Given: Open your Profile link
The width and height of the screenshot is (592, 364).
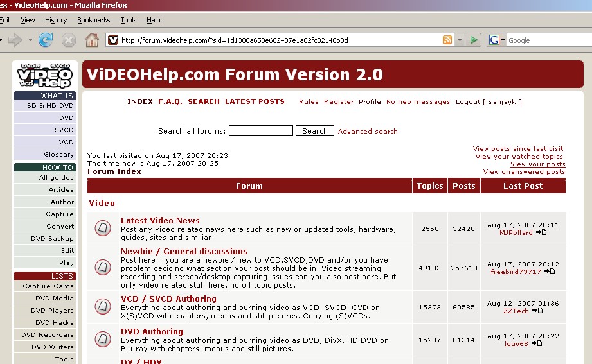Looking at the screenshot, I should point(370,102).
